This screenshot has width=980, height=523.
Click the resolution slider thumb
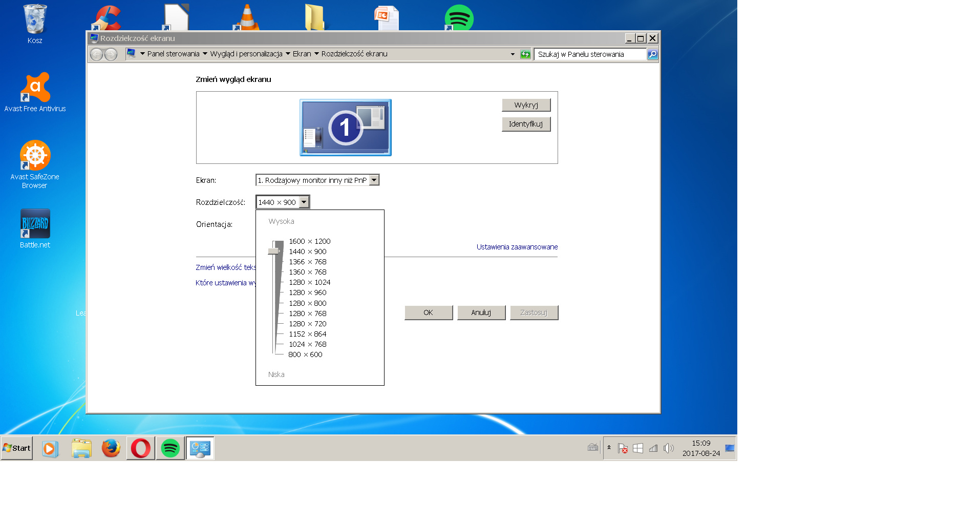pos(274,251)
